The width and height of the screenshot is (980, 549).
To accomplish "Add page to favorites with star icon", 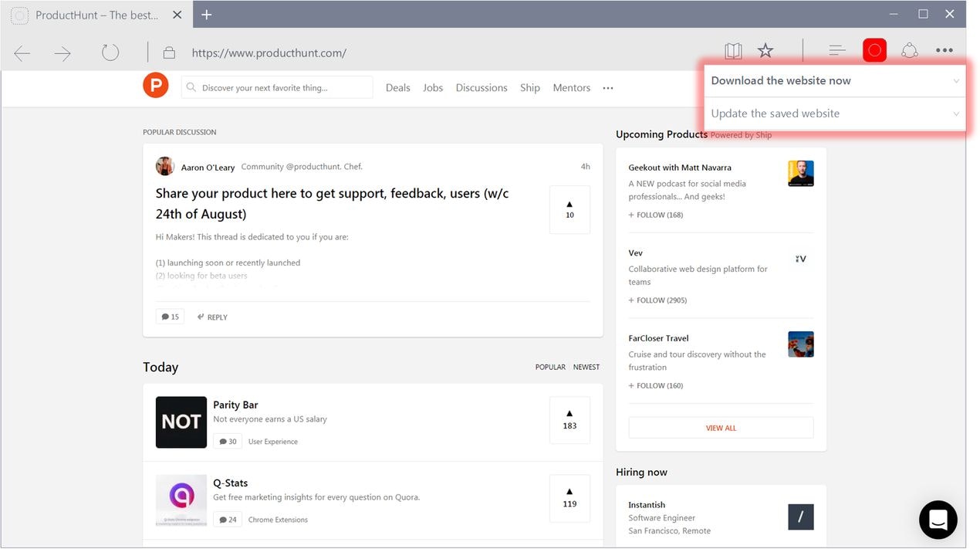I will tap(765, 51).
